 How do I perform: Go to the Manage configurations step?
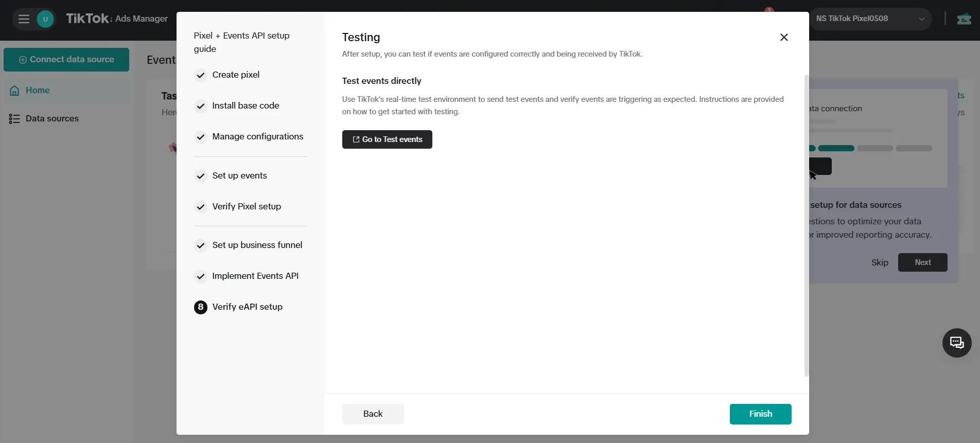click(x=257, y=136)
